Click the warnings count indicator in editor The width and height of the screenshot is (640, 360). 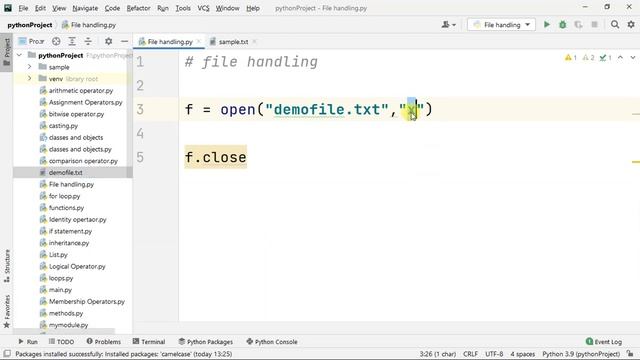(x=571, y=58)
